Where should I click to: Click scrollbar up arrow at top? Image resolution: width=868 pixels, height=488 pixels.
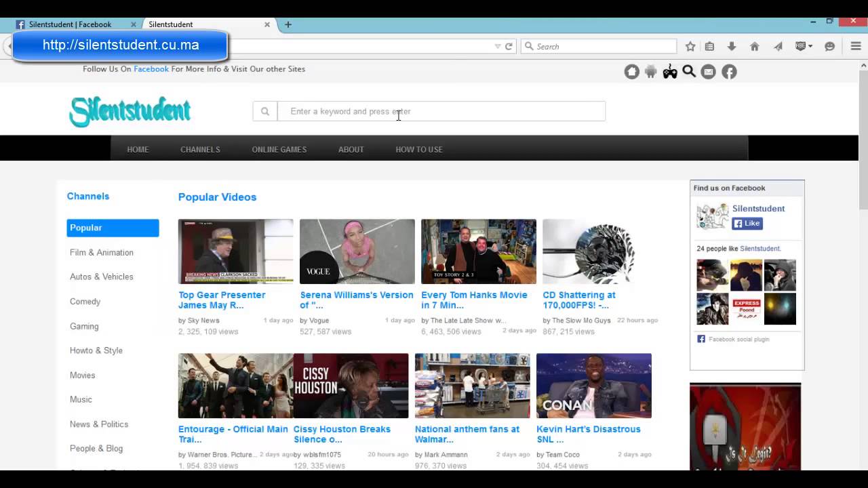(x=863, y=64)
